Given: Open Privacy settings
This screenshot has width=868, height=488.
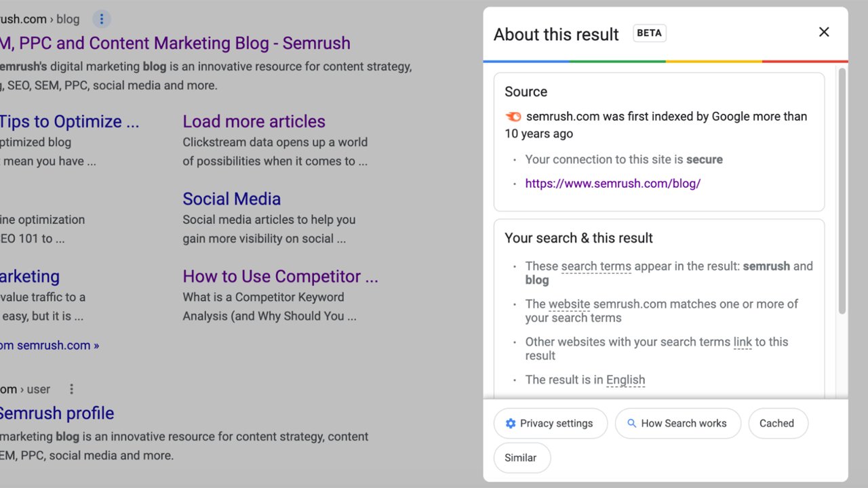Looking at the screenshot, I should [x=550, y=424].
